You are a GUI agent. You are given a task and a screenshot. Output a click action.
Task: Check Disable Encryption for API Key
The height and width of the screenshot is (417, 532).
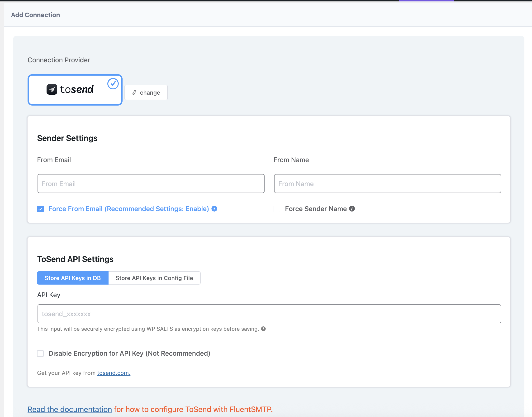40,353
